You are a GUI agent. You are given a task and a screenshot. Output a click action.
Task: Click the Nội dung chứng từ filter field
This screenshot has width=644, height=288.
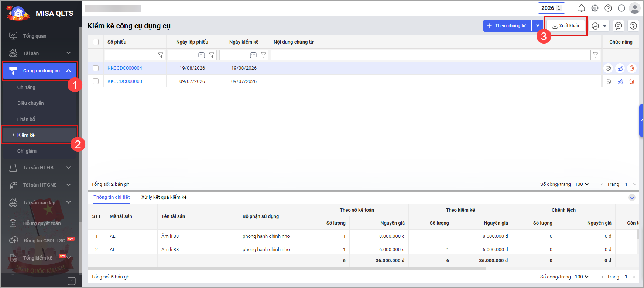(x=431, y=55)
